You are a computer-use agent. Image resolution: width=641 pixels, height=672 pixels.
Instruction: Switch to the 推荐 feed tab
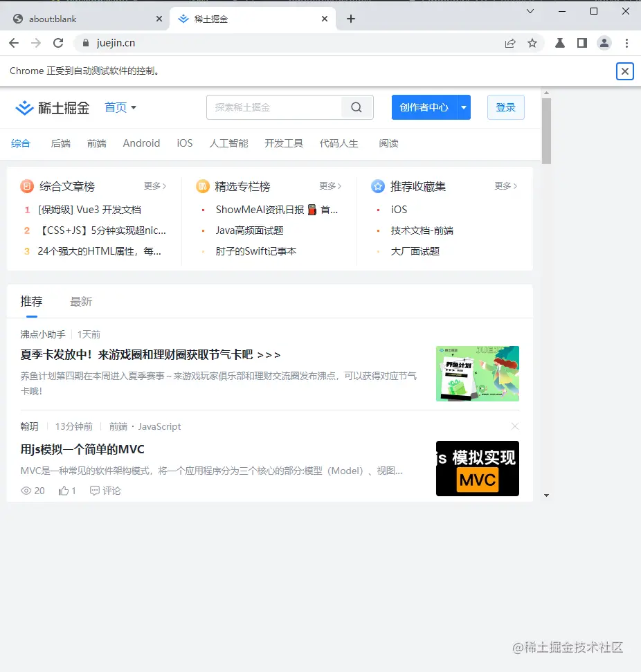[31, 302]
